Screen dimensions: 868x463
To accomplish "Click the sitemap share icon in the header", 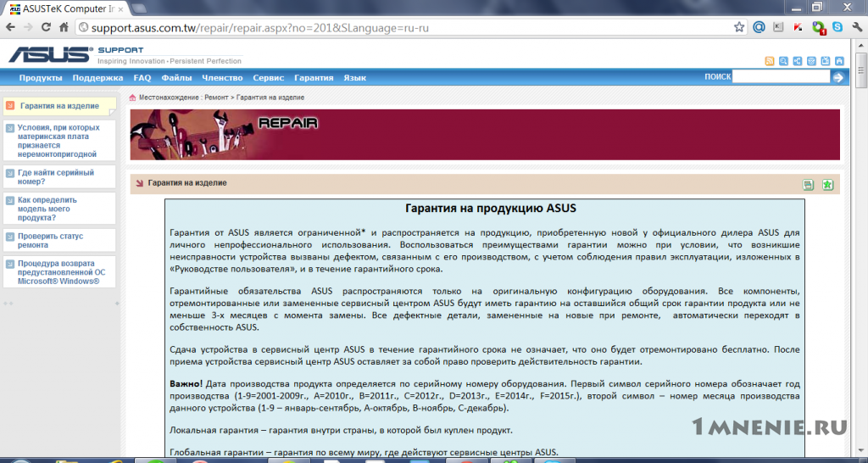I will click(x=797, y=61).
